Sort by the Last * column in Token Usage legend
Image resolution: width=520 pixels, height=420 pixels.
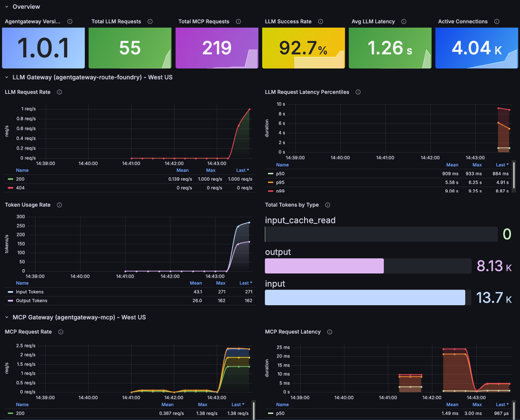tap(245, 283)
